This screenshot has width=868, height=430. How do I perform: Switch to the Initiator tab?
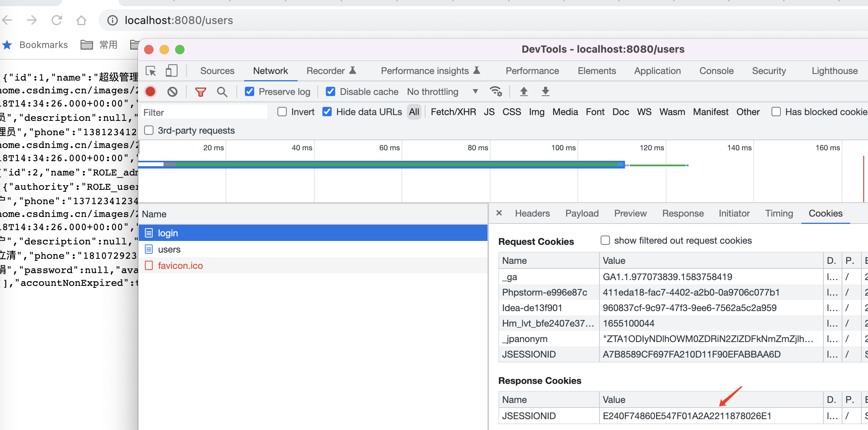(x=734, y=213)
